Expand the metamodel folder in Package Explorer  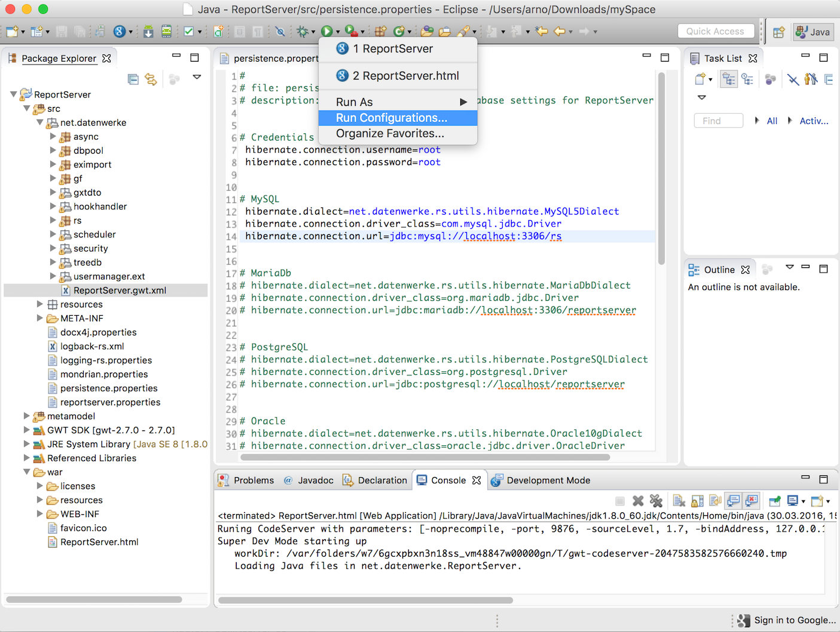pos(27,416)
